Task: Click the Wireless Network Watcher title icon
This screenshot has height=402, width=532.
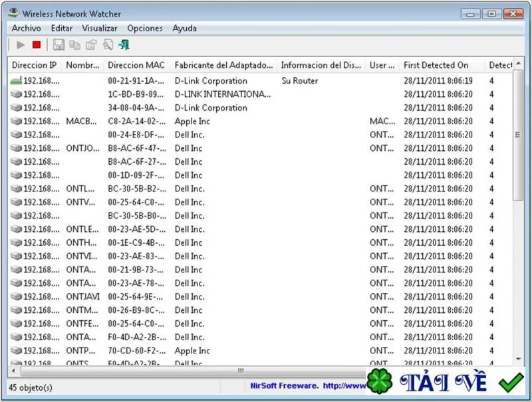Action: (x=13, y=13)
